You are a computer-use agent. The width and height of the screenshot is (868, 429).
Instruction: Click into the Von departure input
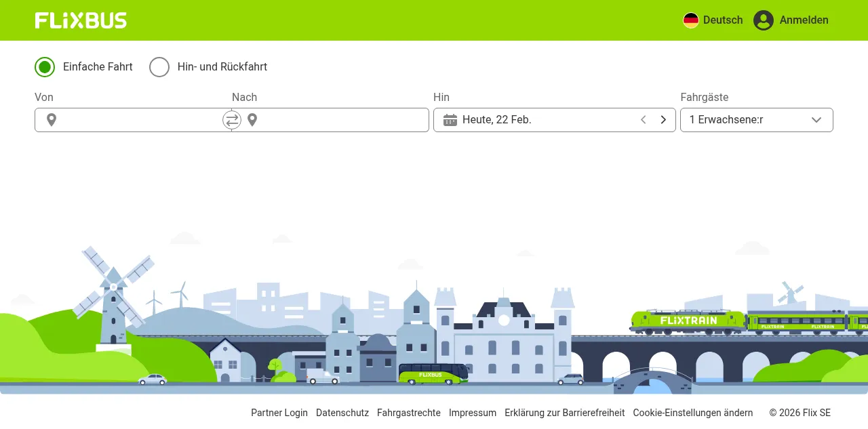[x=133, y=120]
